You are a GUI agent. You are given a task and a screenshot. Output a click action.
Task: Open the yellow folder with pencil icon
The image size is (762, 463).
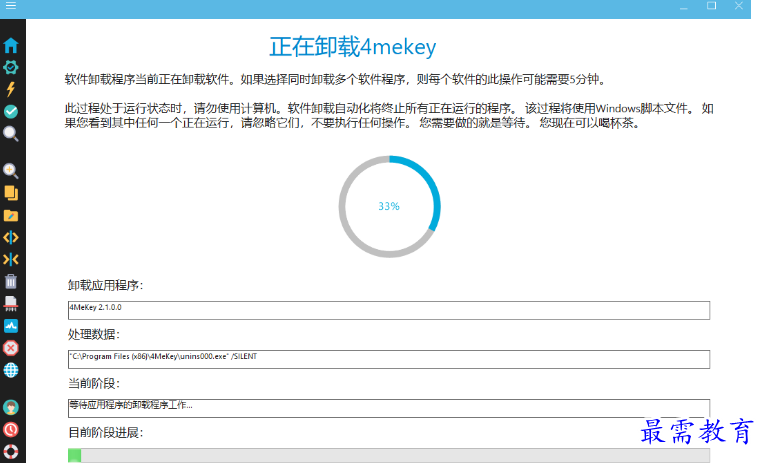[x=11, y=216]
